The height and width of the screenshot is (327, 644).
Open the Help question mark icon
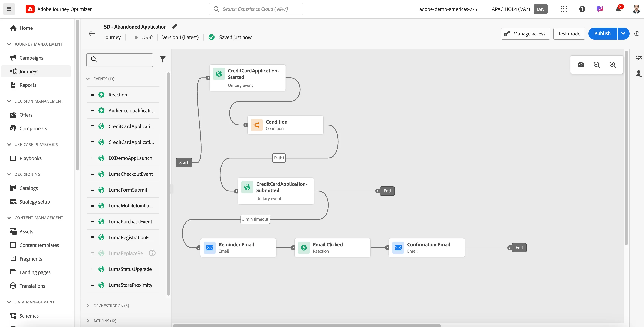point(582,9)
